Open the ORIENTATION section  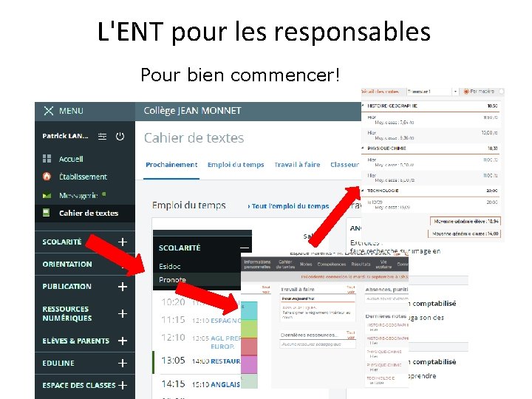(x=67, y=265)
